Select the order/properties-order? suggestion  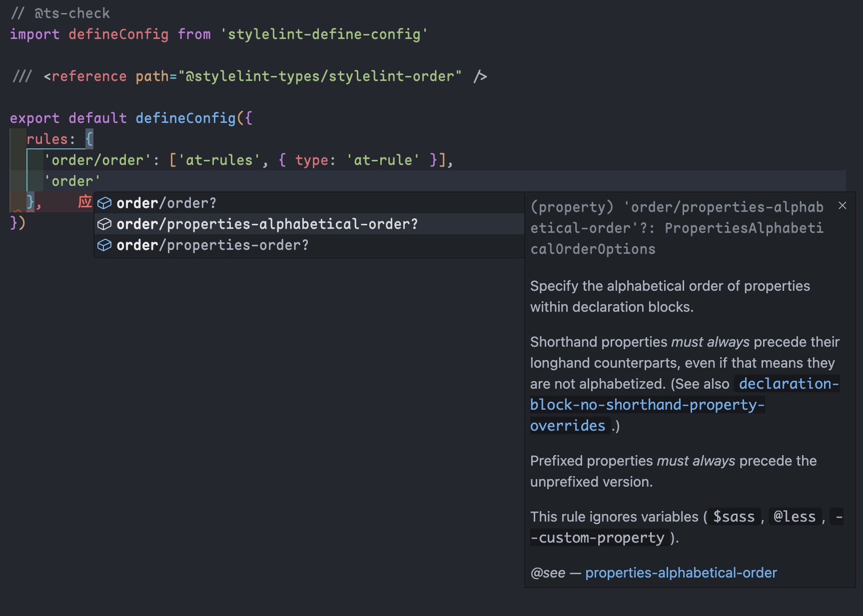click(x=309, y=245)
